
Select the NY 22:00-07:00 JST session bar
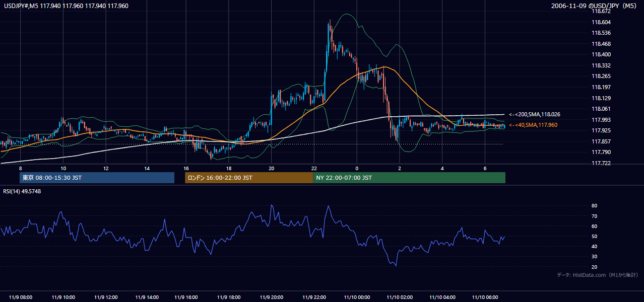coord(409,178)
